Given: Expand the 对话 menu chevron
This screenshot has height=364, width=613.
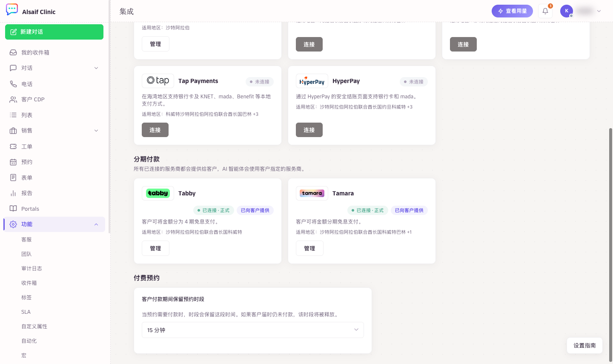Looking at the screenshot, I should (x=96, y=68).
